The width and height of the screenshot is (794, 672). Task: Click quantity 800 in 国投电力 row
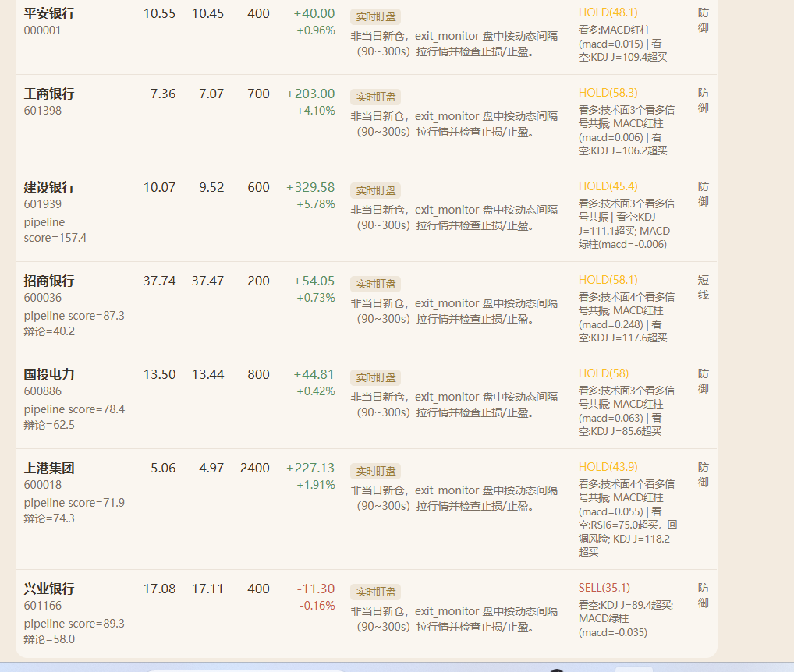coord(258,375)
